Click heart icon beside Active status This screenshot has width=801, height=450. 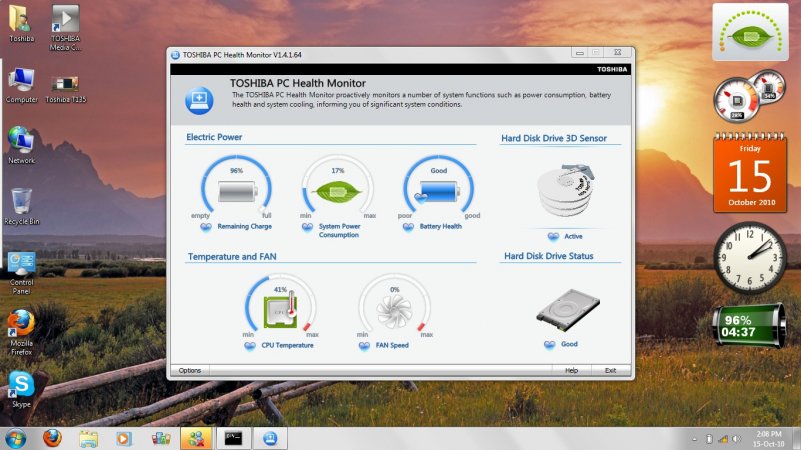click(553, 236)
